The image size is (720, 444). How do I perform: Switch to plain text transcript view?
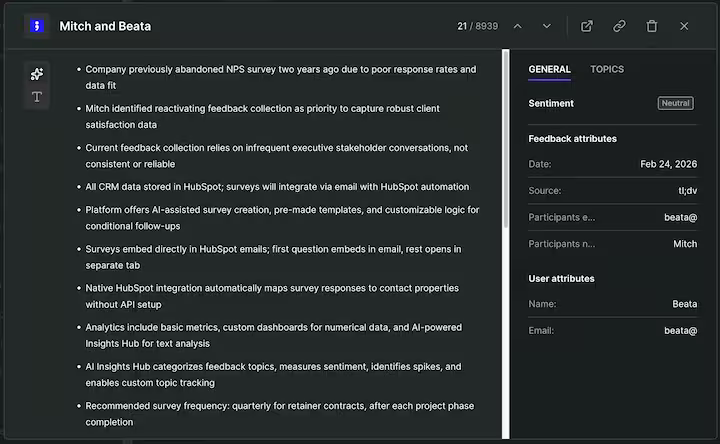(x=37, y=97)
